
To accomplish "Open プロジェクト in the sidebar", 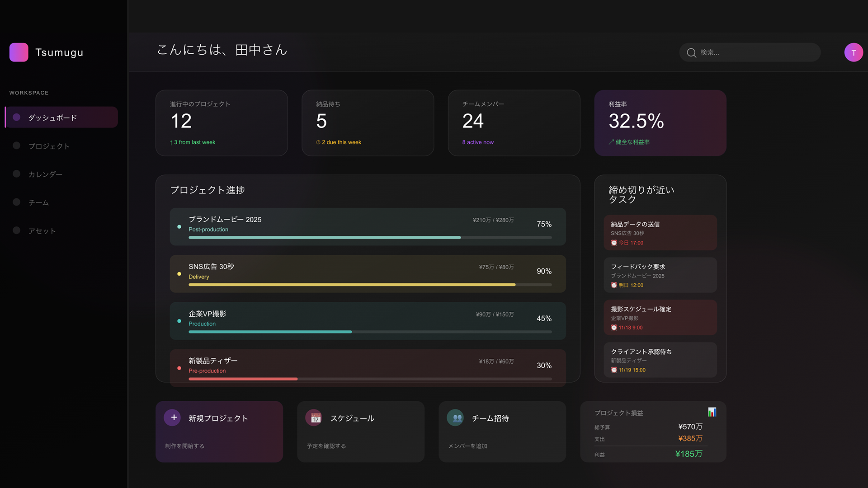I will point(49,146).
